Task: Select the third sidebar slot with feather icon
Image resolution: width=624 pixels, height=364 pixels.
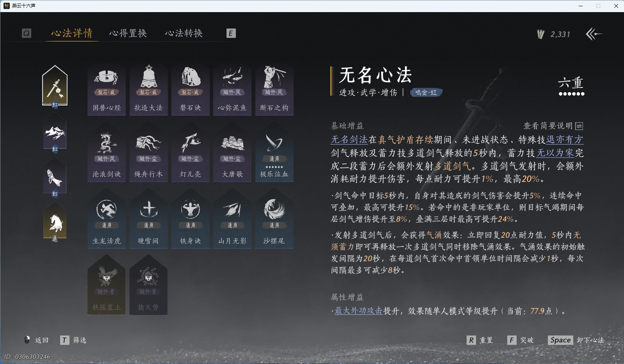Action: click(x=55, y=177)
